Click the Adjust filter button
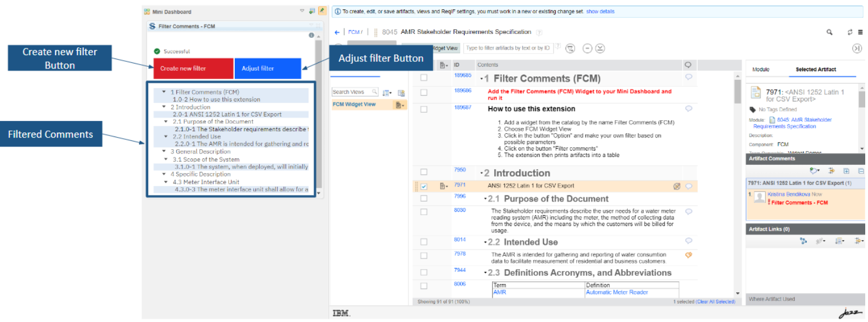This screenshot has width=868, height=322. click(268, 69)
